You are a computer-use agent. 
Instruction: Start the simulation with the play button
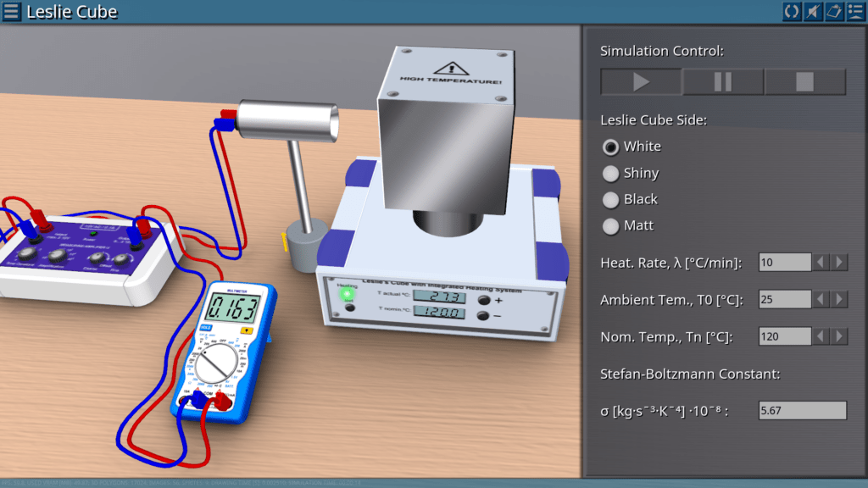click(641, 81)
